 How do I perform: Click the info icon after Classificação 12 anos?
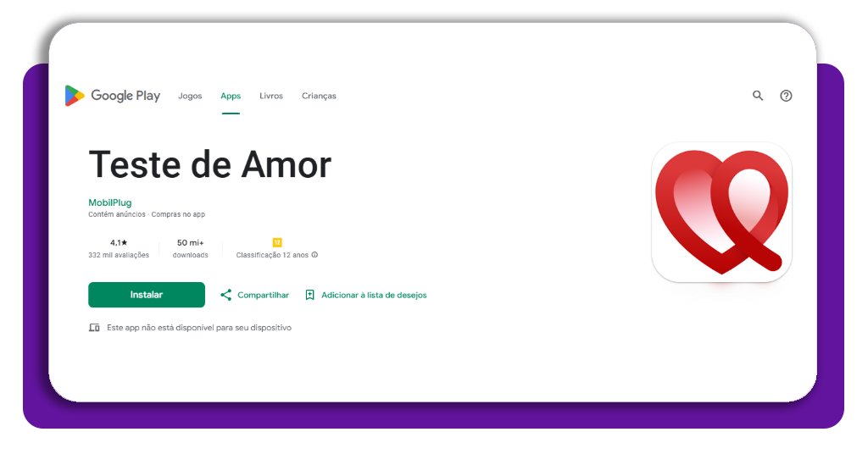coord(315,255)
